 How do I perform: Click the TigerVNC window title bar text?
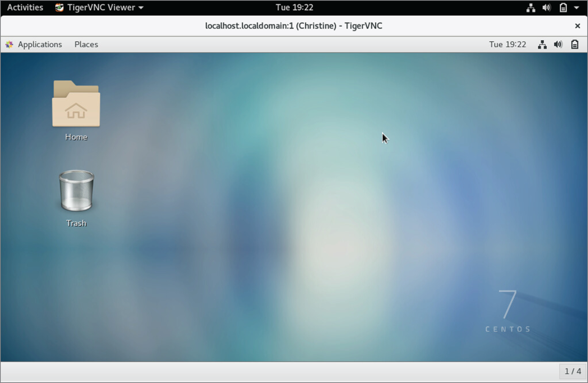pyautogui.click(x=294, y=26)
